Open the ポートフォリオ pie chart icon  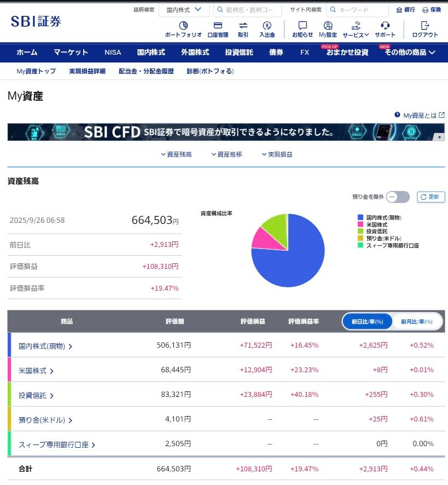click(183, 26)
